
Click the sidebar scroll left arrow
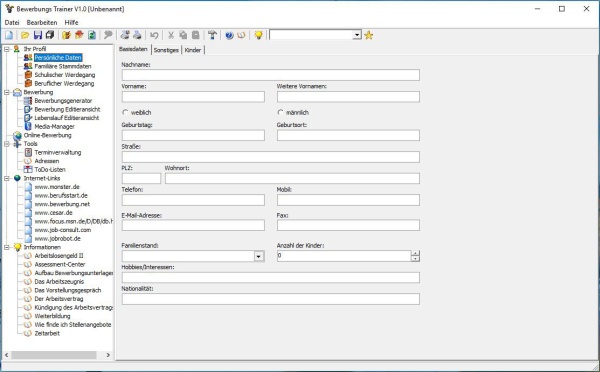pos(7,355)
